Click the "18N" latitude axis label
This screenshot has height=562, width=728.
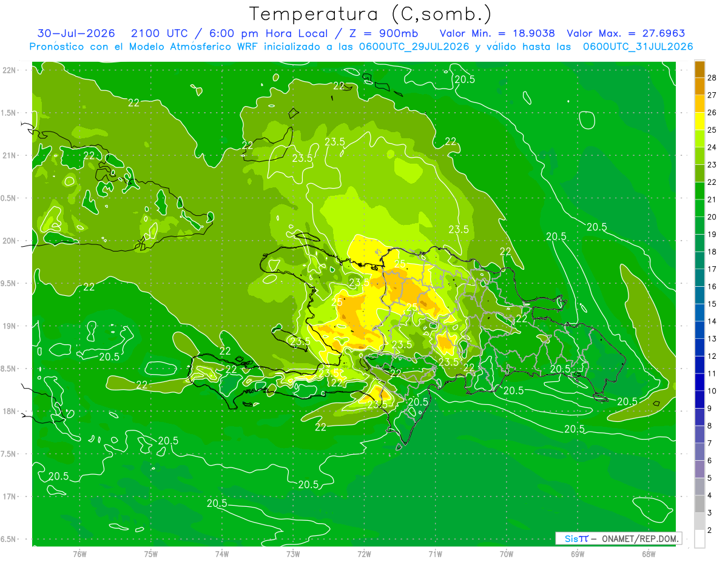pyautogui.click(x=9, y=412)
